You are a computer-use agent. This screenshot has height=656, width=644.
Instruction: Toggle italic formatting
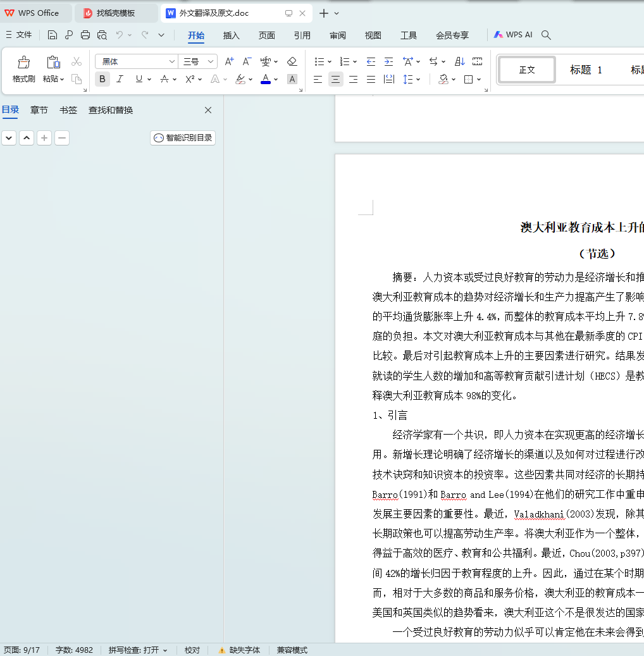point(120,79)
